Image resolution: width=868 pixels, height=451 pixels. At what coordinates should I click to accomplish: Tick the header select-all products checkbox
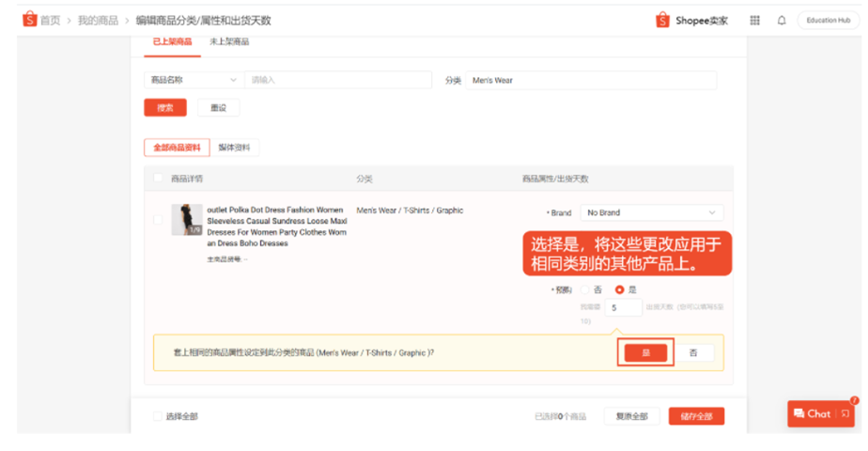tap(158, 179)
